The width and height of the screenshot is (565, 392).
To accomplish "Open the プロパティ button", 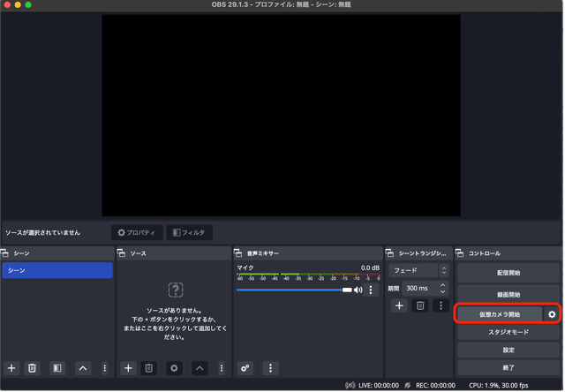I will pyautogui.click(x=137, y=233).
